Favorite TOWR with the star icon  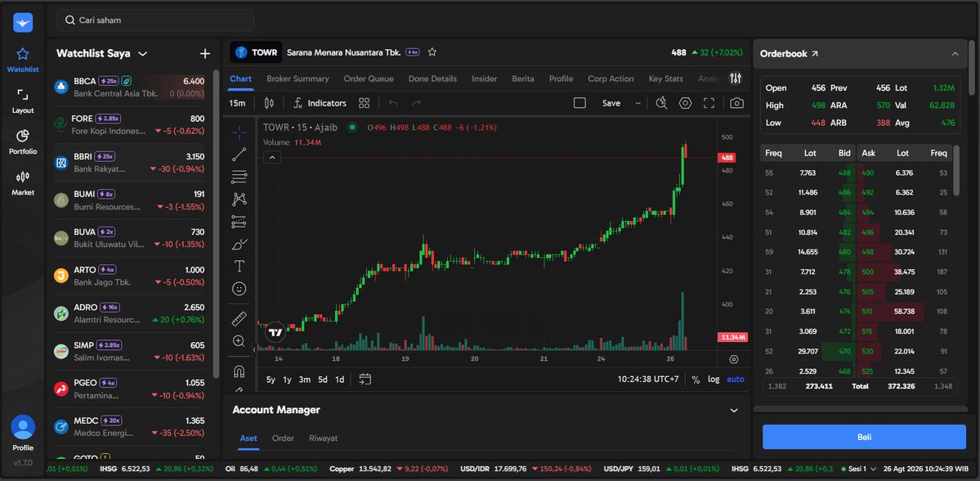pos(432,52)
